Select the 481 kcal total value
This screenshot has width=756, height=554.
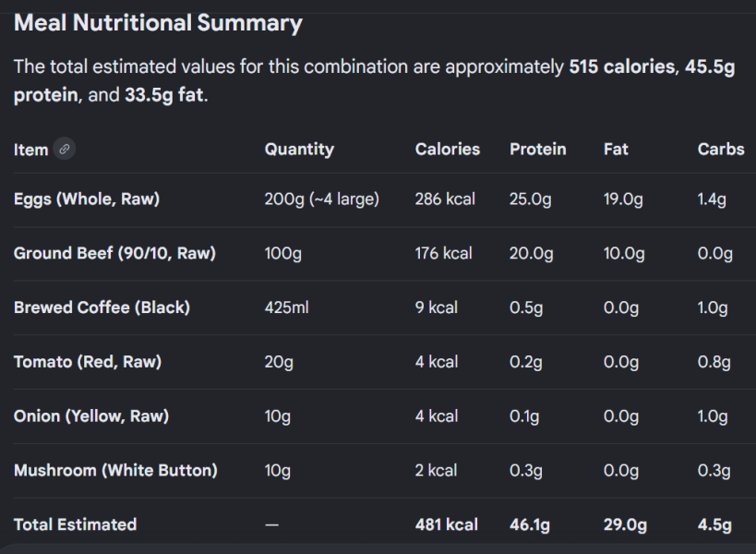(x=447, y=524)
